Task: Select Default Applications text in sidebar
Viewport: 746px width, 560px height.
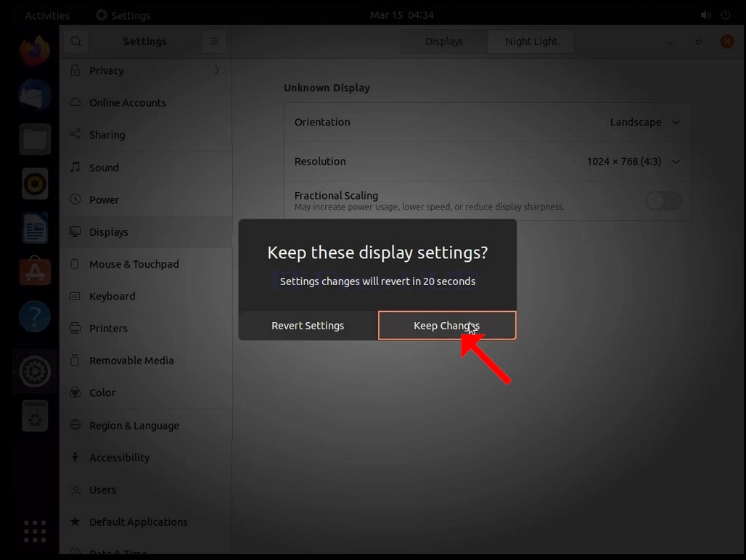Action: [x=139, y=522]
